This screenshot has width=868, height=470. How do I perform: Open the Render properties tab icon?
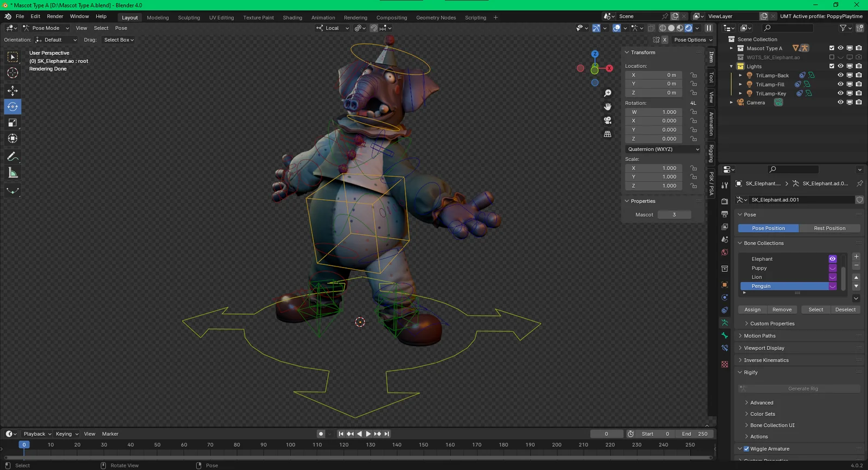point(725,201)
